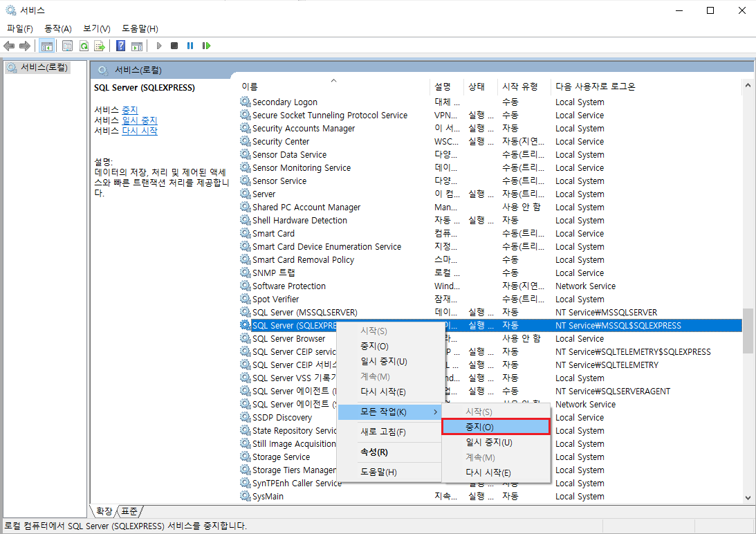Screen dimensions: 756x534
Task: Open the Properties toolbar icon
Action: click(68, 46)
